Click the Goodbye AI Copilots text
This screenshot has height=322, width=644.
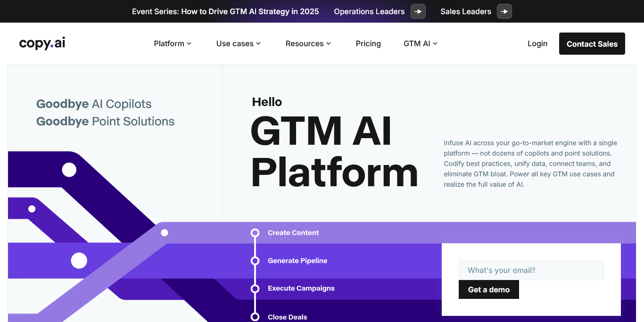(94, 104)
